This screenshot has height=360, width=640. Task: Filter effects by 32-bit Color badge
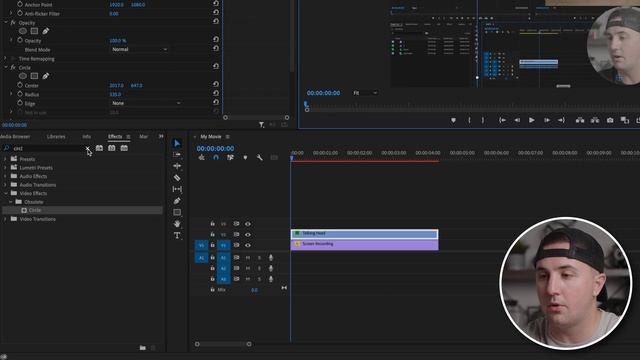pyautogui.click(x=111, y=148)
